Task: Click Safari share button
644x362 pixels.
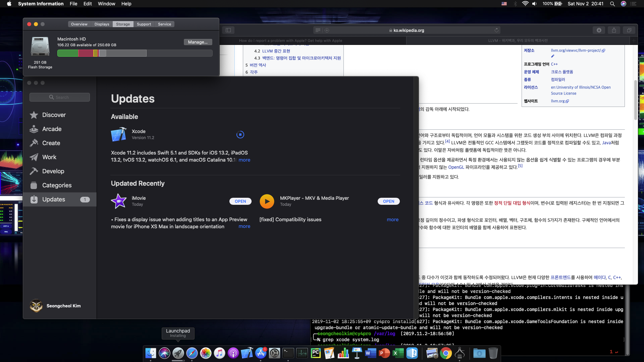Action: click(x=614, y=30)
